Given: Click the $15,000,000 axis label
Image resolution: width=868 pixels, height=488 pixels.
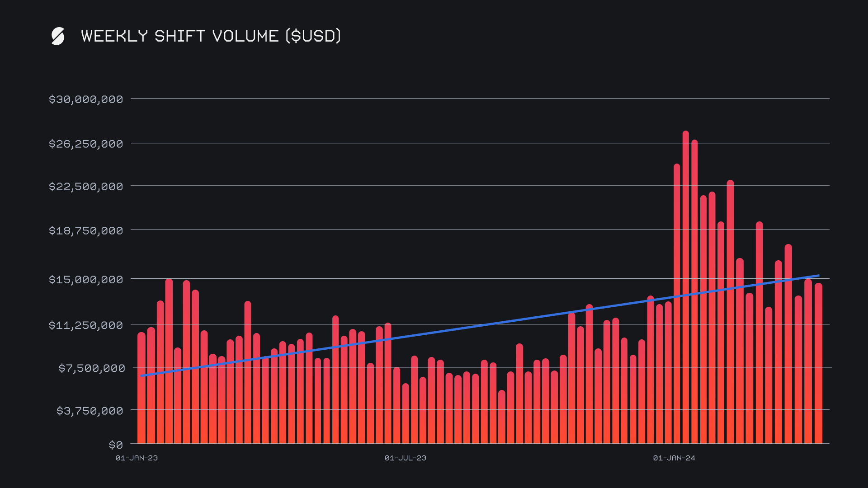Looking at the screenshot, I should click(x=86, y=280).
